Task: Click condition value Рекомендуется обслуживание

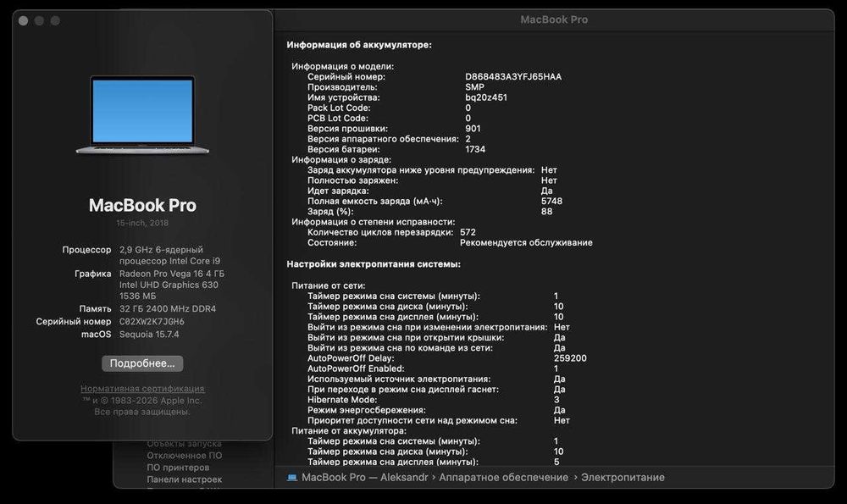Action: (x=526, y=242)
